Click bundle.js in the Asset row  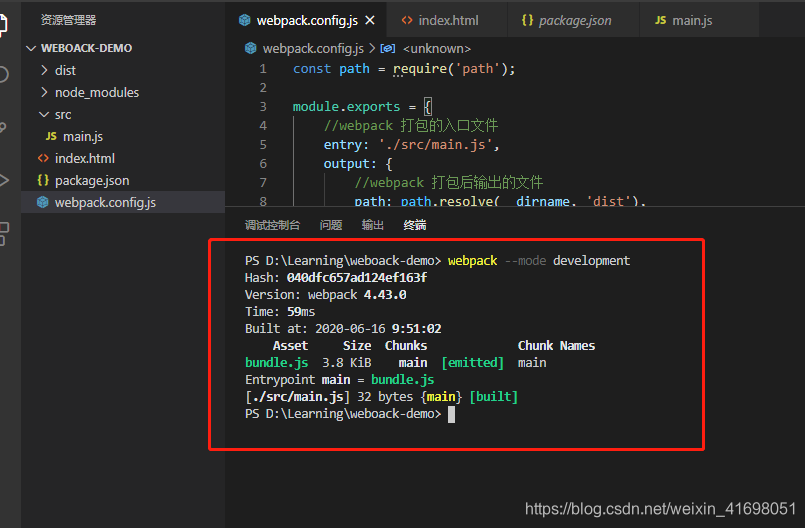point(277,363)
